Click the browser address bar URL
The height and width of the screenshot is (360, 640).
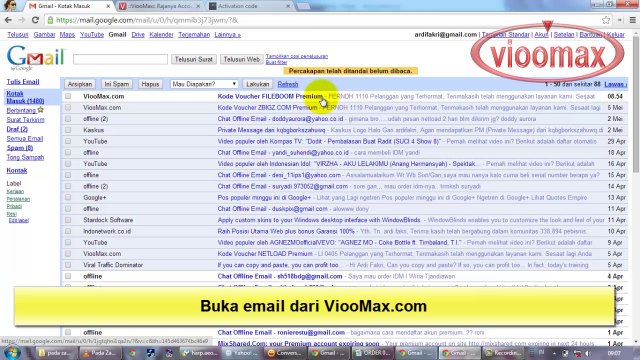click(x=147, y=20)
